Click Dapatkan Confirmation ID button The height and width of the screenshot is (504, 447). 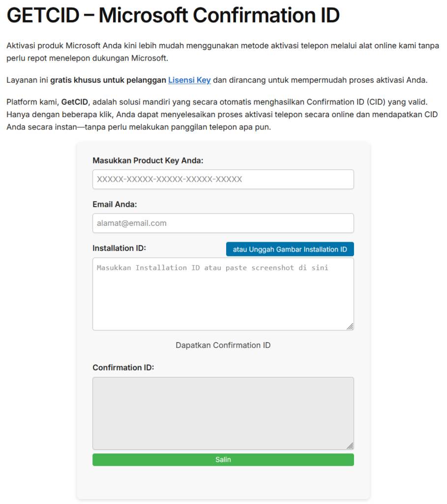(223, 345)
